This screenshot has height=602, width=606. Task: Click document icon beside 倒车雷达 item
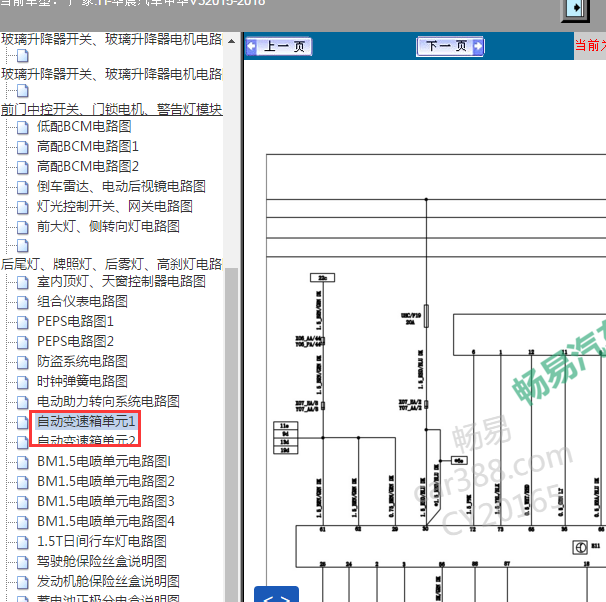pos(23,187)
